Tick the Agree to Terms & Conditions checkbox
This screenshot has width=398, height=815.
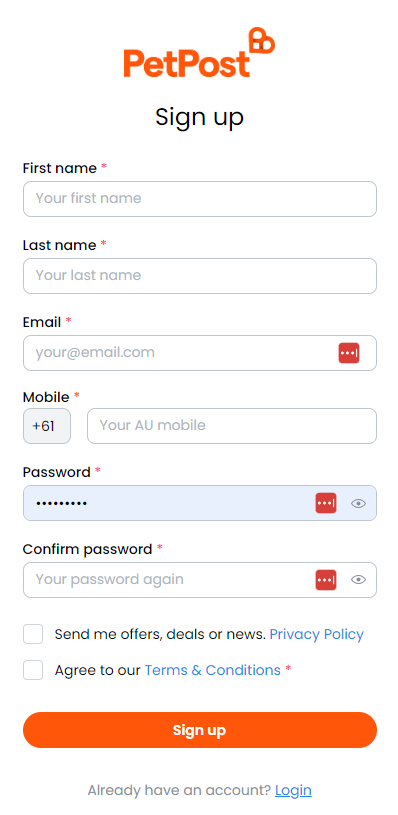click(x=33, y=670)
